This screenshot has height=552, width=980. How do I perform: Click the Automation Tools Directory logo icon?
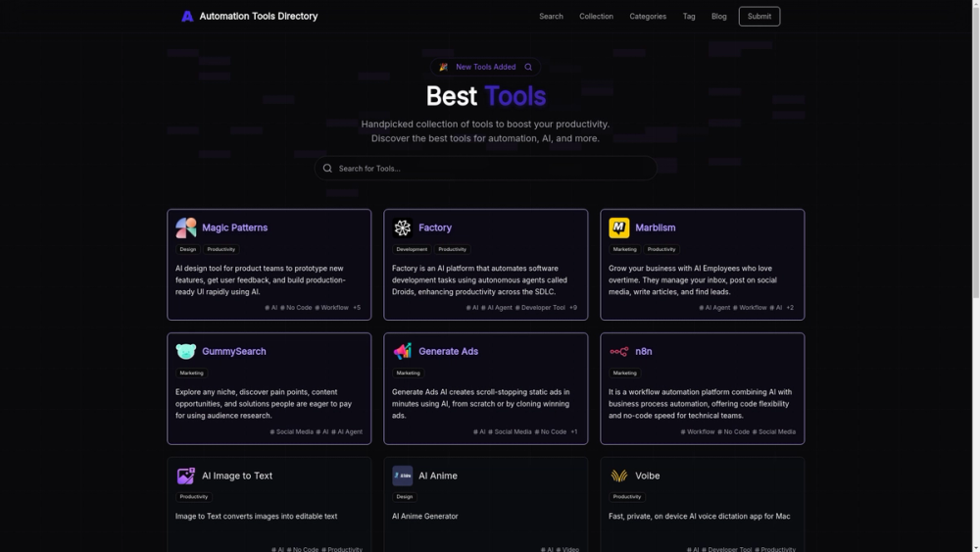[x=187, y=17]
